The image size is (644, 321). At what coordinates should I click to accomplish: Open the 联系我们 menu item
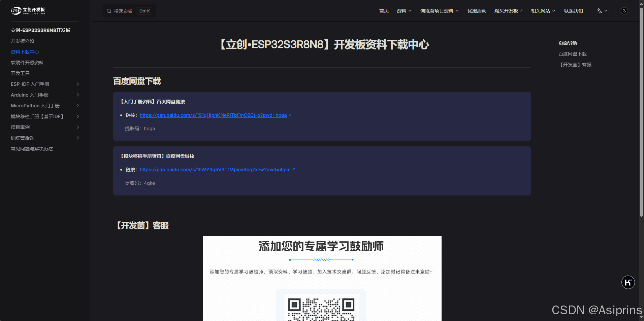tap(574, 10)
